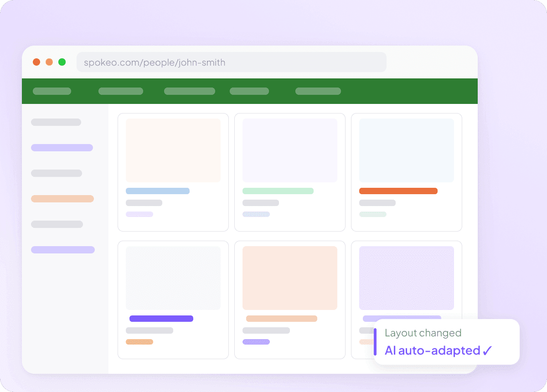
Task: Open the card thumbnail above the green title
Action: coord(290,150)
